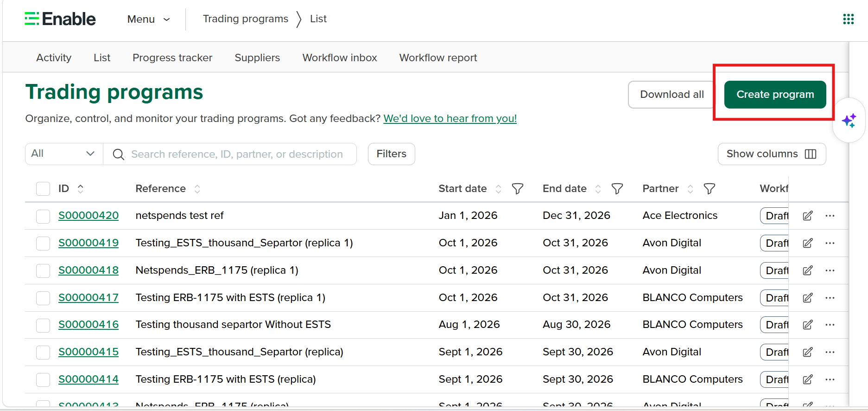Open Show columns selector

tap(772, 154)
